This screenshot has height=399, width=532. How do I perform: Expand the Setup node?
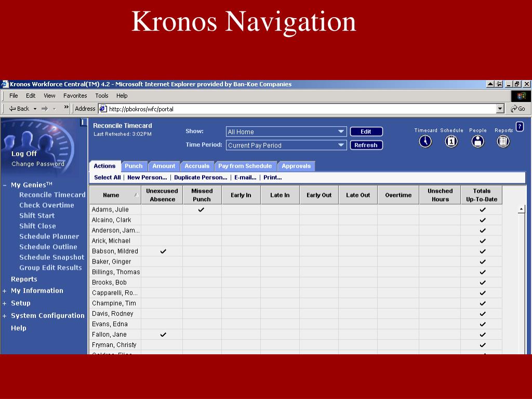coord(4,303)
